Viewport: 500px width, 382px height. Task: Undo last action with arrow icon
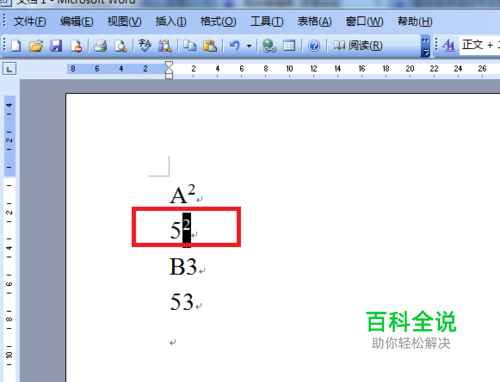point(235,46)
